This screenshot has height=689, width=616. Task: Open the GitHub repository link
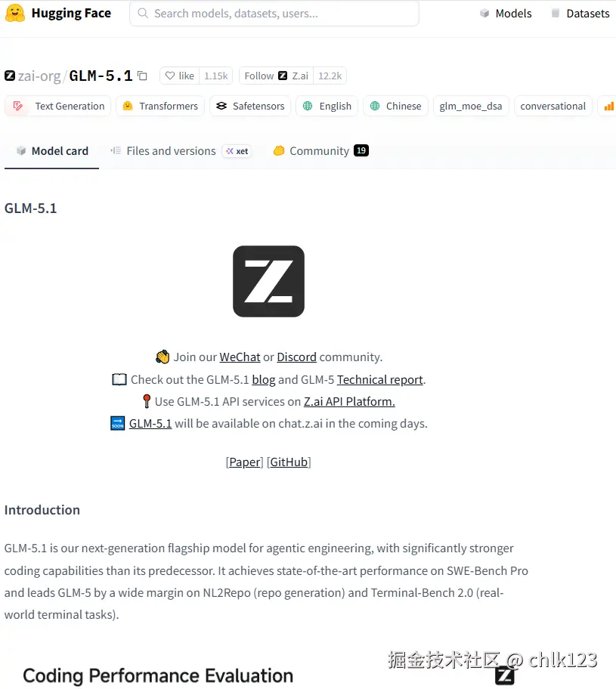[289, 462]
